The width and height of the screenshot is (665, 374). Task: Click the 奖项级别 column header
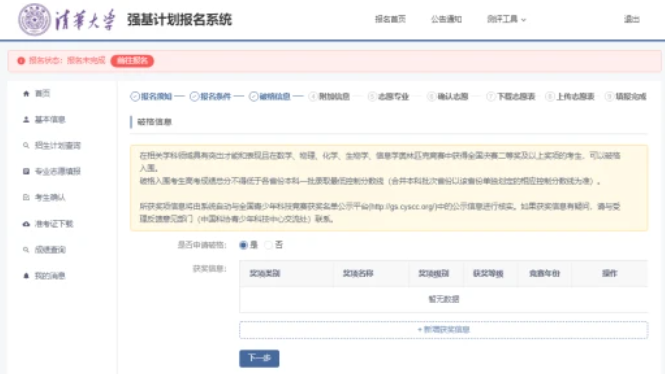pyautogui.click(x=433, y=274)
